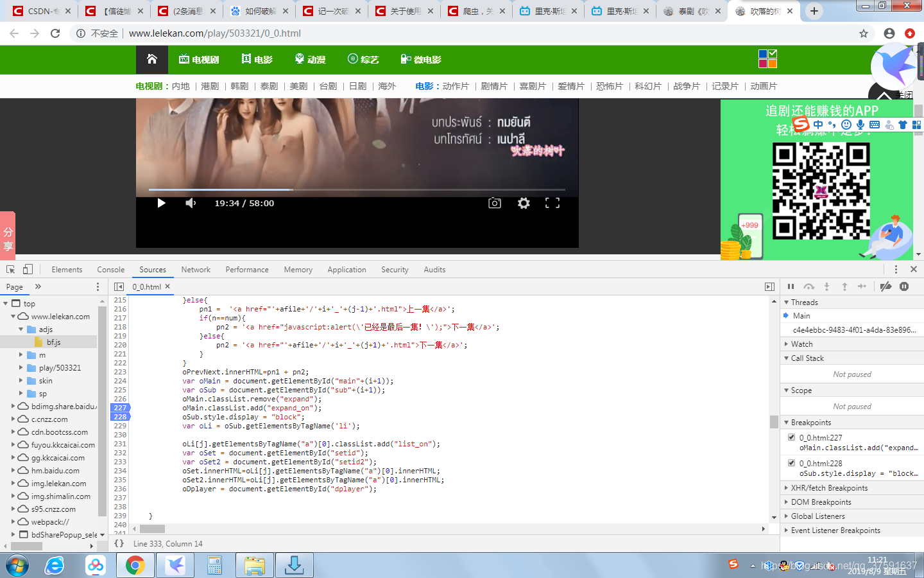The width and height of the screenshot is (924, 578).
Task: Collapse the Threads section
Action: coord(787,302)
